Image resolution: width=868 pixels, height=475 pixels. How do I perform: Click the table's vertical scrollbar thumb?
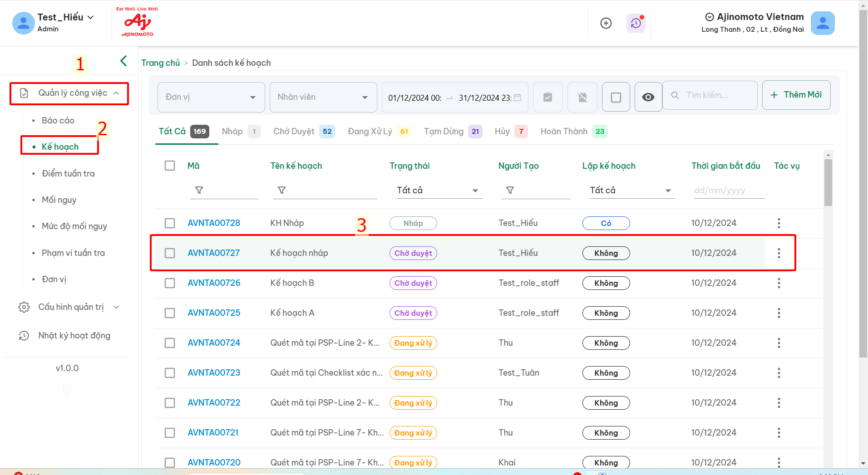tap(828, 182)
